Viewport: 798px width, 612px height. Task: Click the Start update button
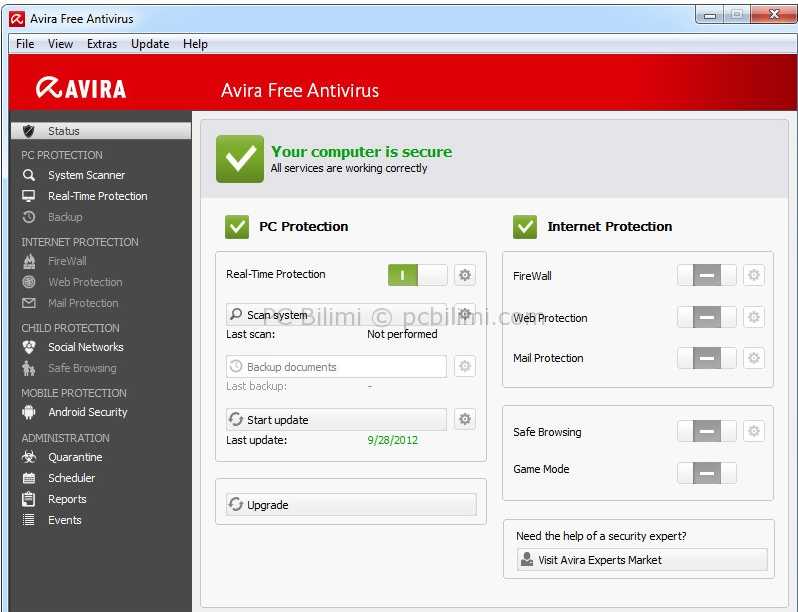[336, 419]
